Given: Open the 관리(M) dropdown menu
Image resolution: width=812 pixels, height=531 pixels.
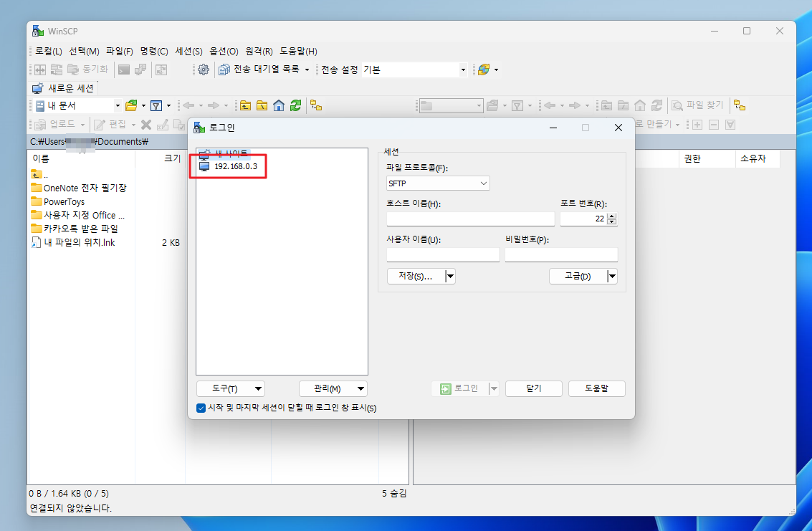Looking at the screenshot, I should pos(333,388).
